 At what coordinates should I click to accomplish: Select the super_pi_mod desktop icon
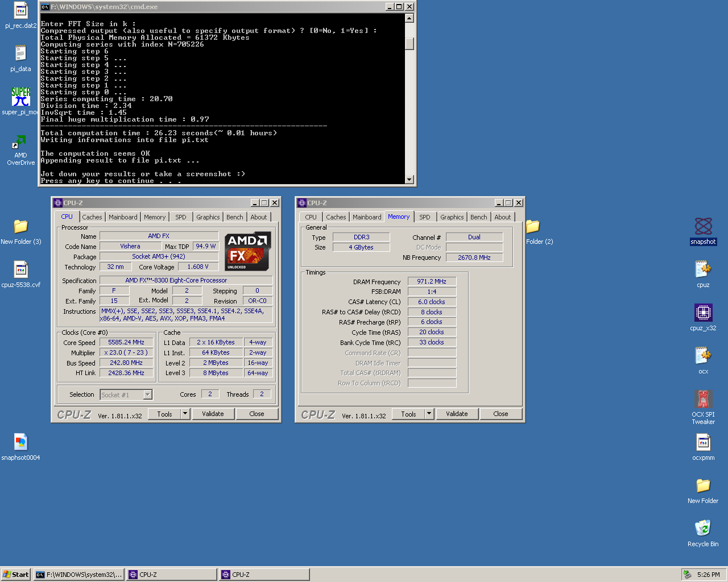tap(20, 97)
